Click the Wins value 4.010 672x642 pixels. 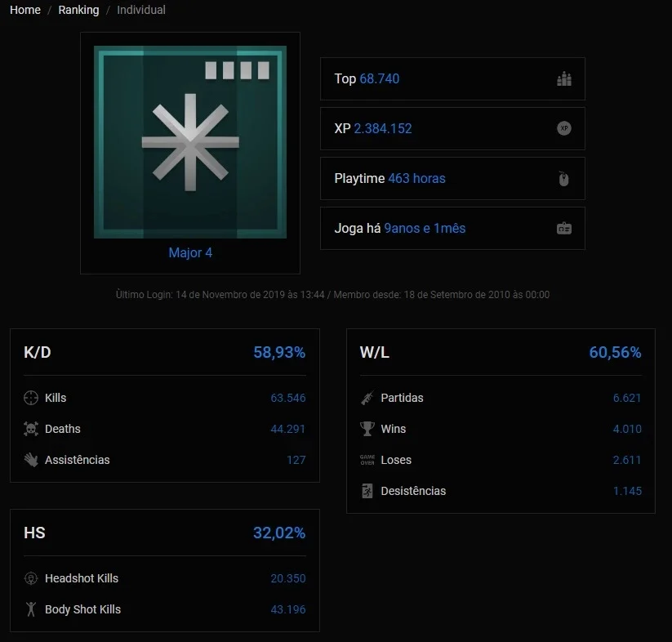pos(627,429)
